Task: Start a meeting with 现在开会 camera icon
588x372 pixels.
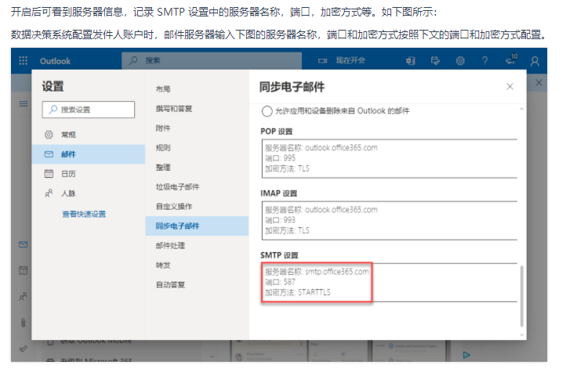Action: (341, 60)
